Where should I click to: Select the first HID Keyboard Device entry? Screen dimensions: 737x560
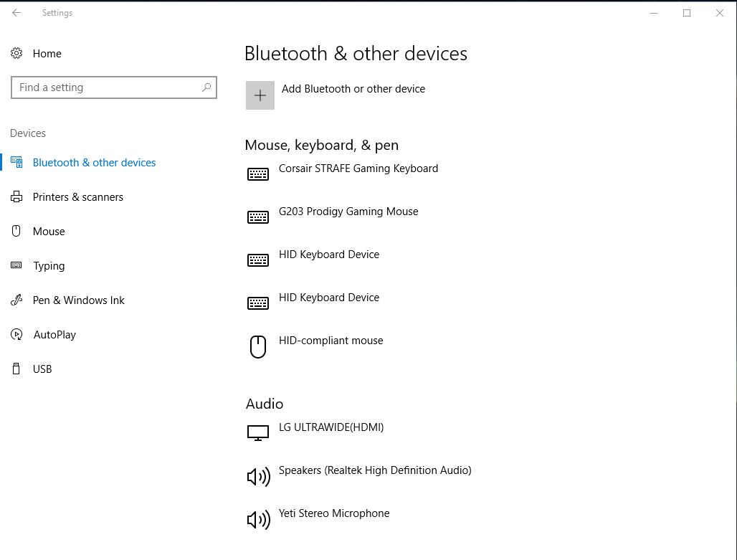tap(328, 255)
